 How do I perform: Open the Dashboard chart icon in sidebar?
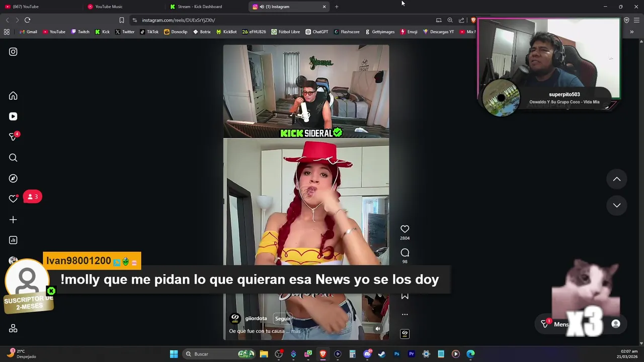13,240
